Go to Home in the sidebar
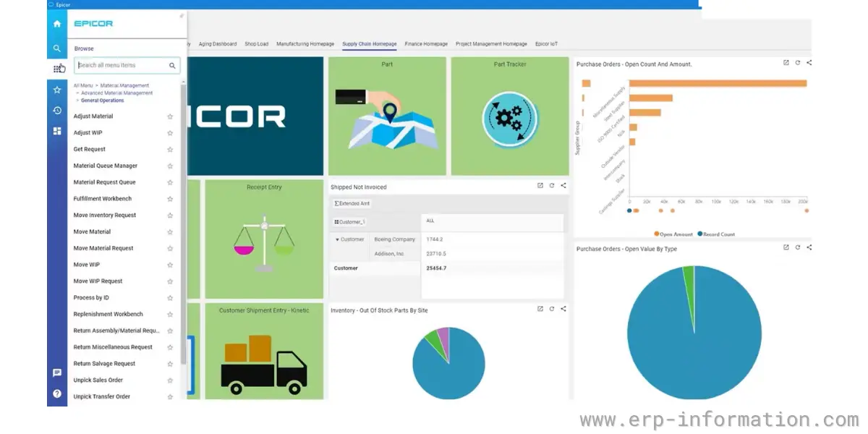868x434 pixels. click(57, 23)
